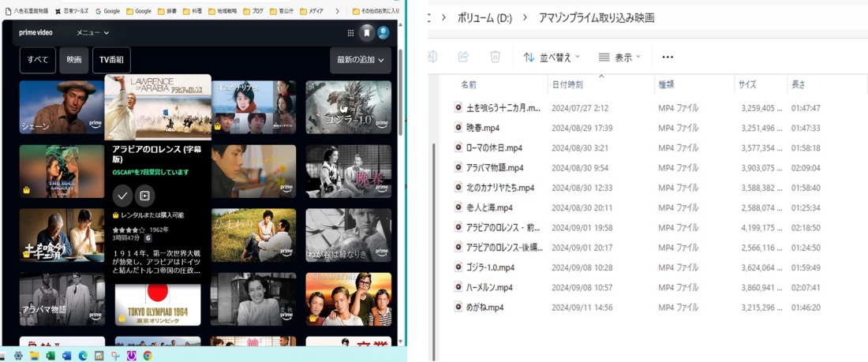The width and height of the screenshot is (868, 362).
Task: Play the trailer icon for アラビアのロレンス
Action: [x=145, y=196]
